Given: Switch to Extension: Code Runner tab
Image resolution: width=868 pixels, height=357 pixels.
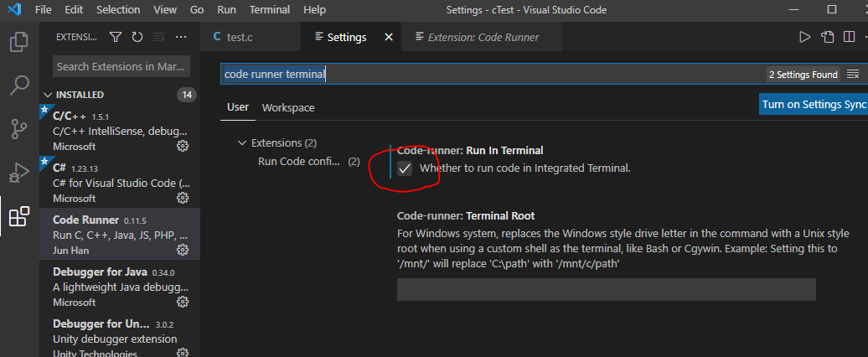Looking at the screenshot, I should pos(483,37).
